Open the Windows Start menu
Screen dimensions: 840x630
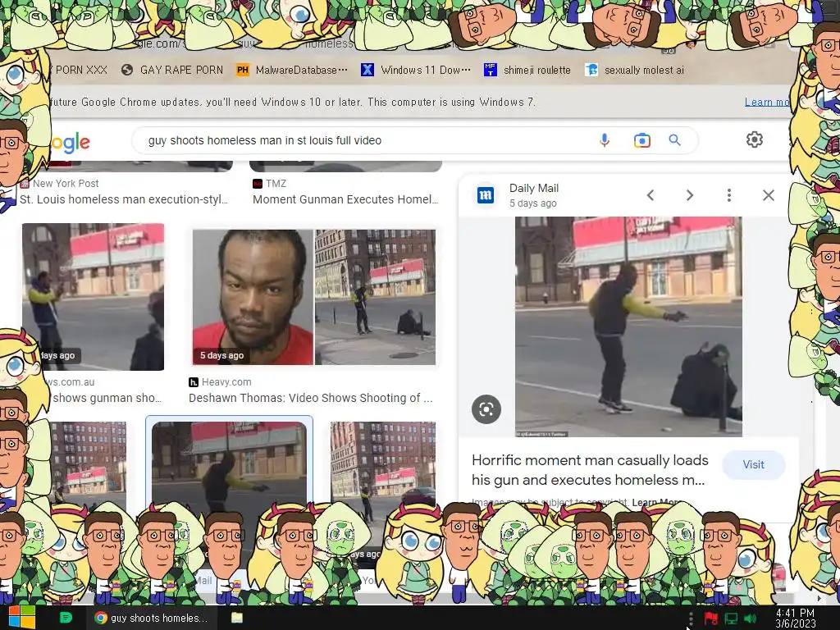pyautogui.click(x=21, y=618)
